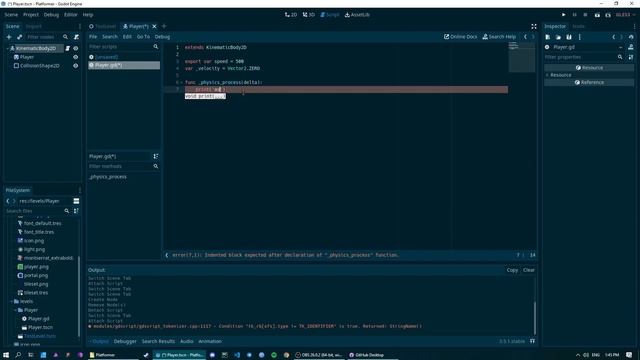Image resolution: width=640 pixels, height=360 pixels.
Task: Open documentation for Player.gd in Inspector
Action: [631, 47]
